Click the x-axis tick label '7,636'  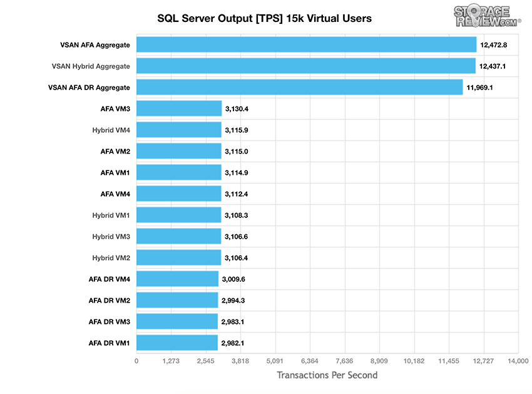point(344,361)
